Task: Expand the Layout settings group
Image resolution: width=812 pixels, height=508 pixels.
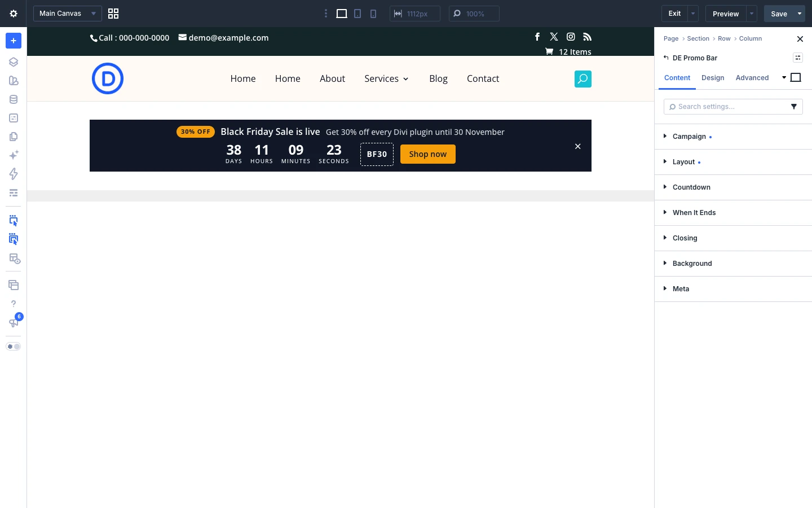Action: click(x=733, y=162)
